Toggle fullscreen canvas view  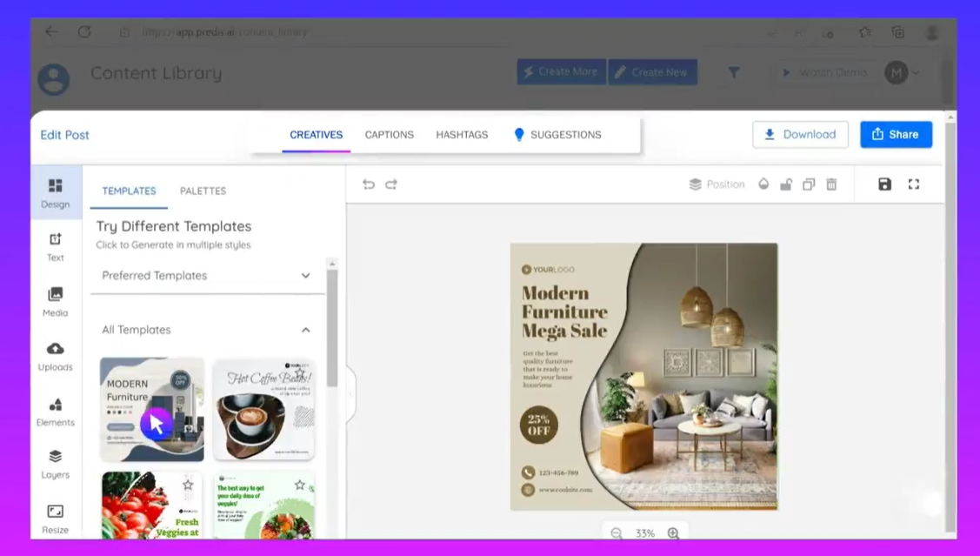point(914,184)
